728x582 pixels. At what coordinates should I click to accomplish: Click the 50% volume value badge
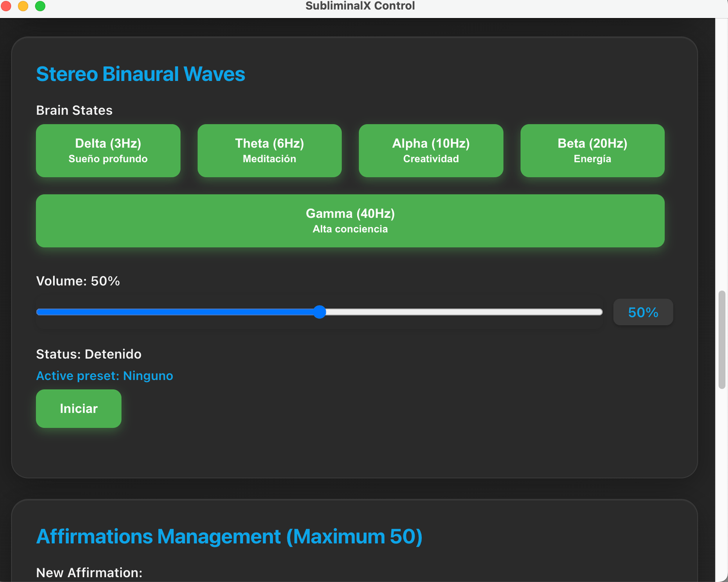coord(643,312)
